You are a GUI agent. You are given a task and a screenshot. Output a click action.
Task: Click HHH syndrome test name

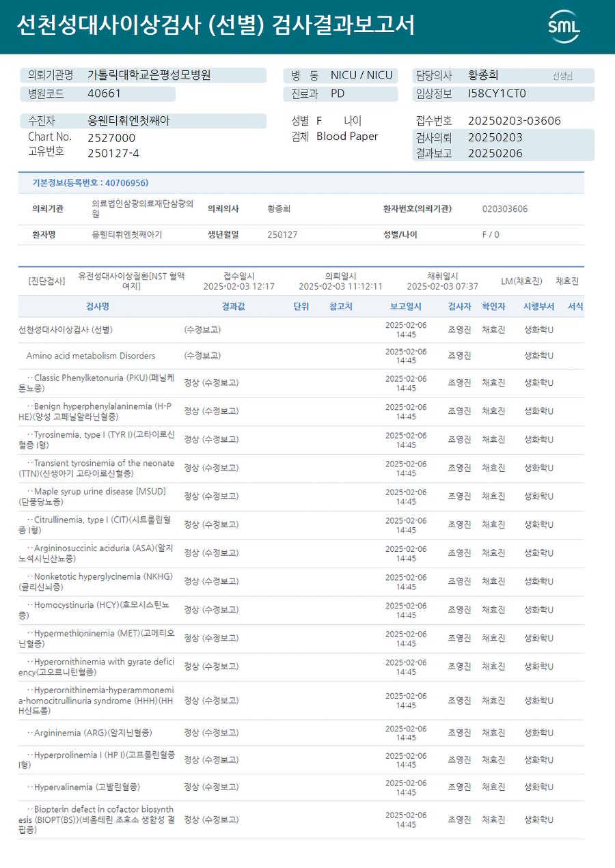(96, 701)
